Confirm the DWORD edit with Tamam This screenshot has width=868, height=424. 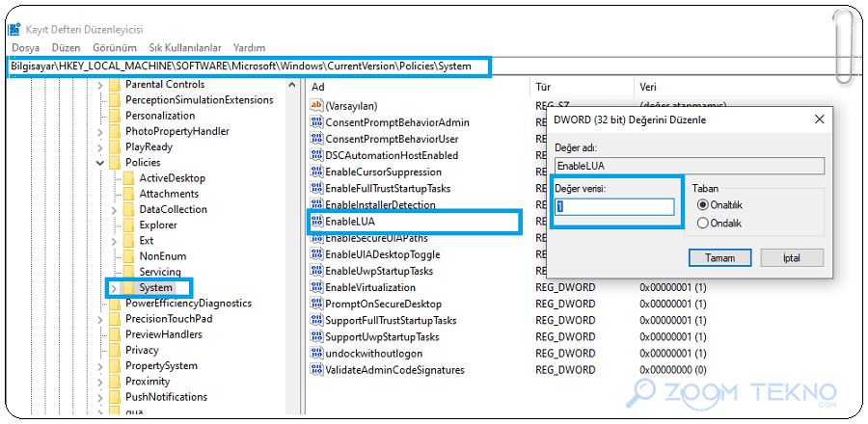pos(720,257)
